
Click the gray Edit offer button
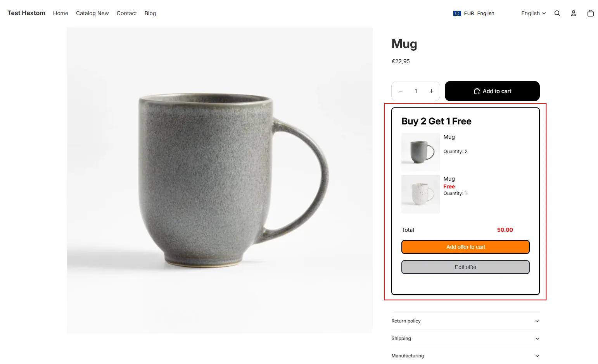(x=465, y=267)
